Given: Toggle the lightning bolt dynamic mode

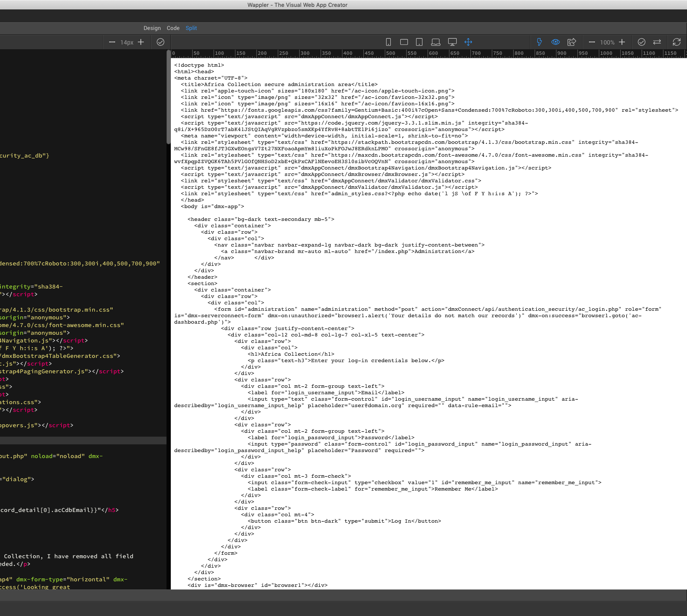Looking at the screenshot, I should click(539, 42).
